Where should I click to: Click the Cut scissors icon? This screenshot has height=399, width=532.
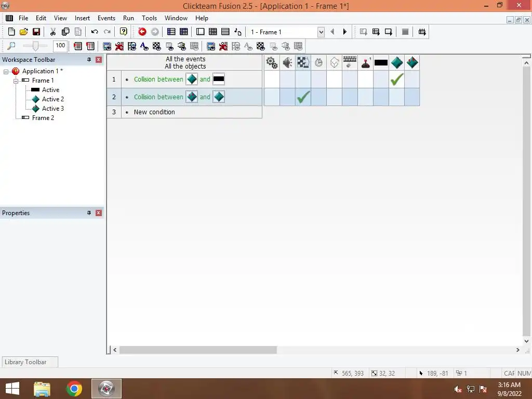(53, 32)
